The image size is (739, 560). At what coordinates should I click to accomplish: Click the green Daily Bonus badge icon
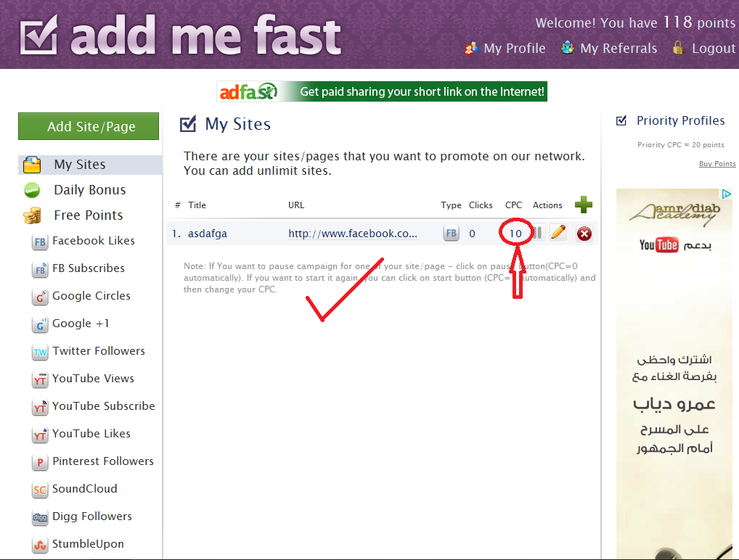pyautogui.click(x=32, y=190)
